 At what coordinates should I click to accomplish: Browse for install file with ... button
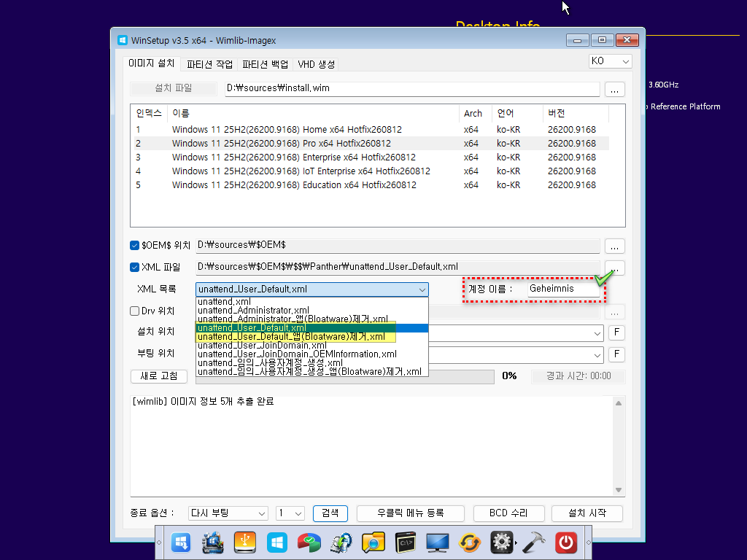(614, 90)
